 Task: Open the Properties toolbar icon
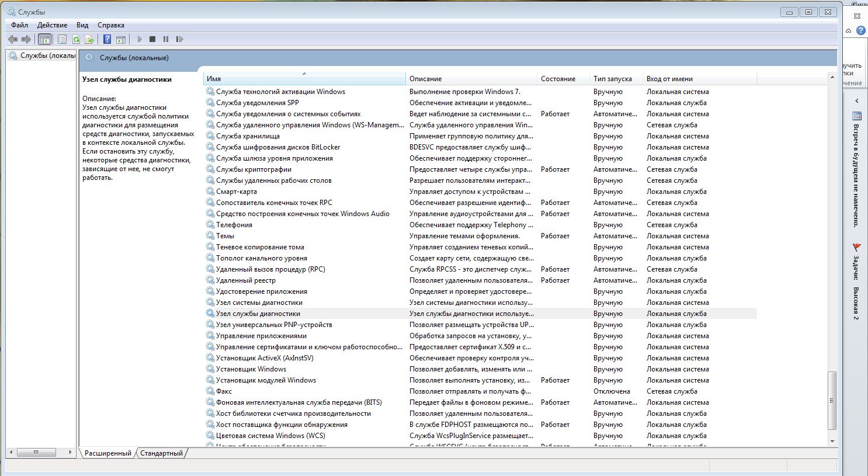[x=62, y=39]
